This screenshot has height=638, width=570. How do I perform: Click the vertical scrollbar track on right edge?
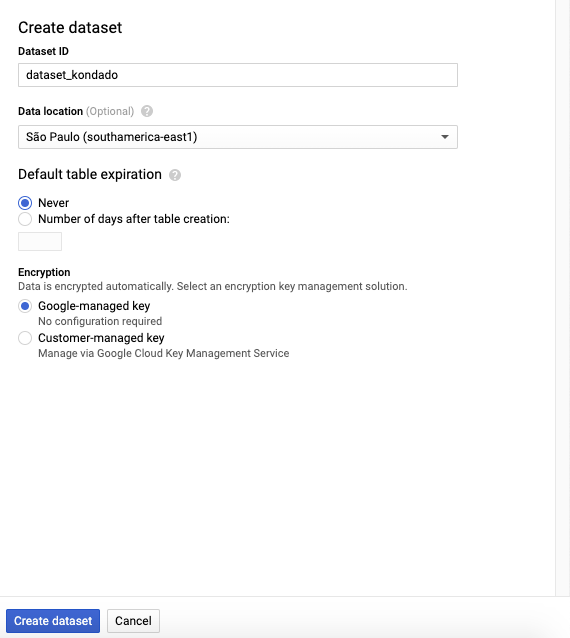pos(563,298)
